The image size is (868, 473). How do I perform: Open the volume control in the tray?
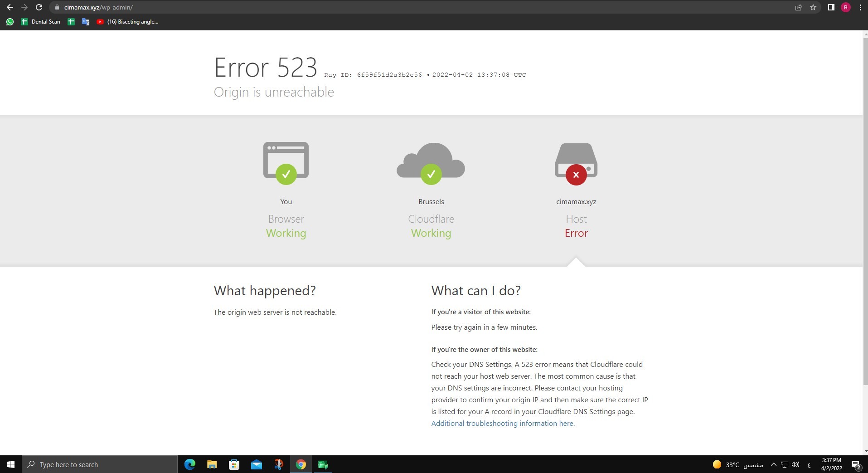[795, 464]
